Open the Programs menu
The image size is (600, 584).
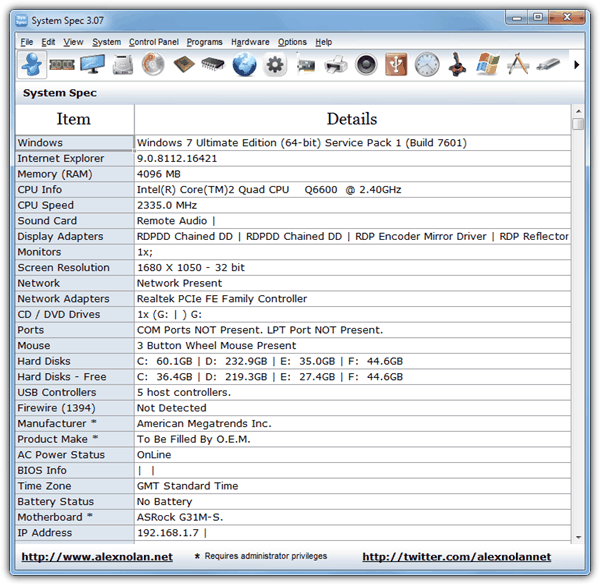pos(204,42)
